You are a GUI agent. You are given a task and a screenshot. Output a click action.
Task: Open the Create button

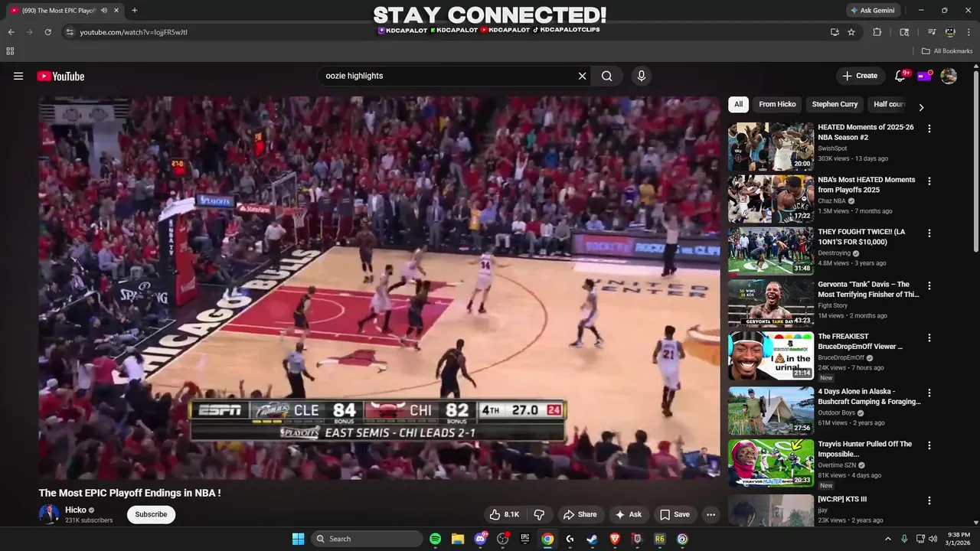(860, 76)
